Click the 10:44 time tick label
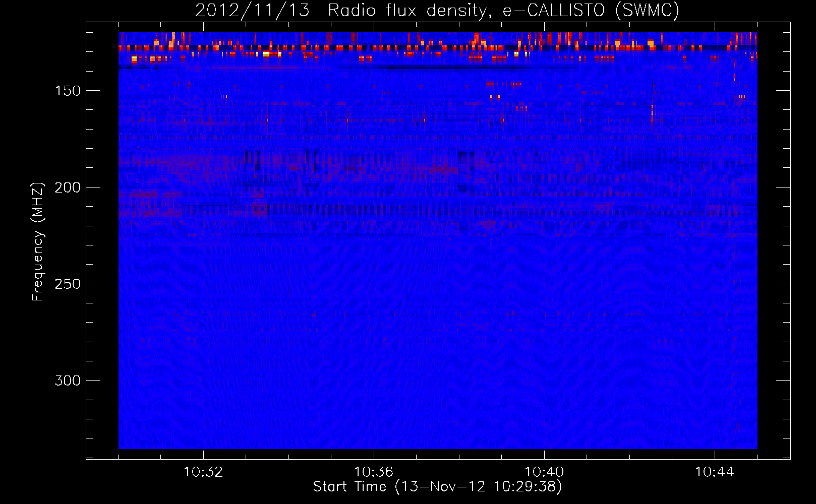The height and width of the screenshot is (504, 816). click(715, 472)
